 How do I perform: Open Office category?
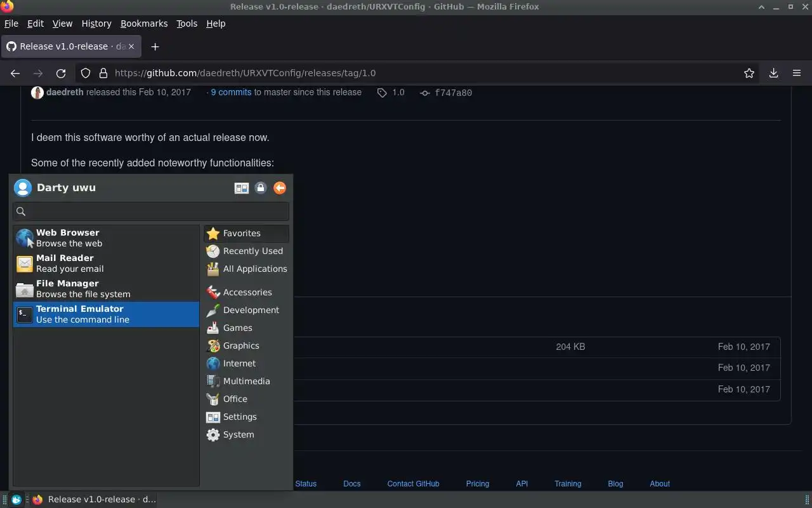pos(246,399)
